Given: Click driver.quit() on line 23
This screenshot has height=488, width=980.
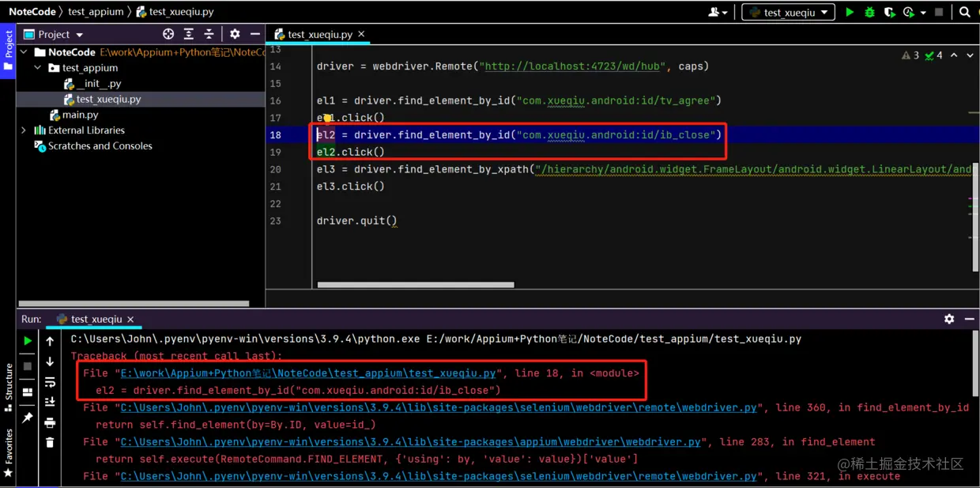Looking at the screenshot, I should (x=356, y=221).
